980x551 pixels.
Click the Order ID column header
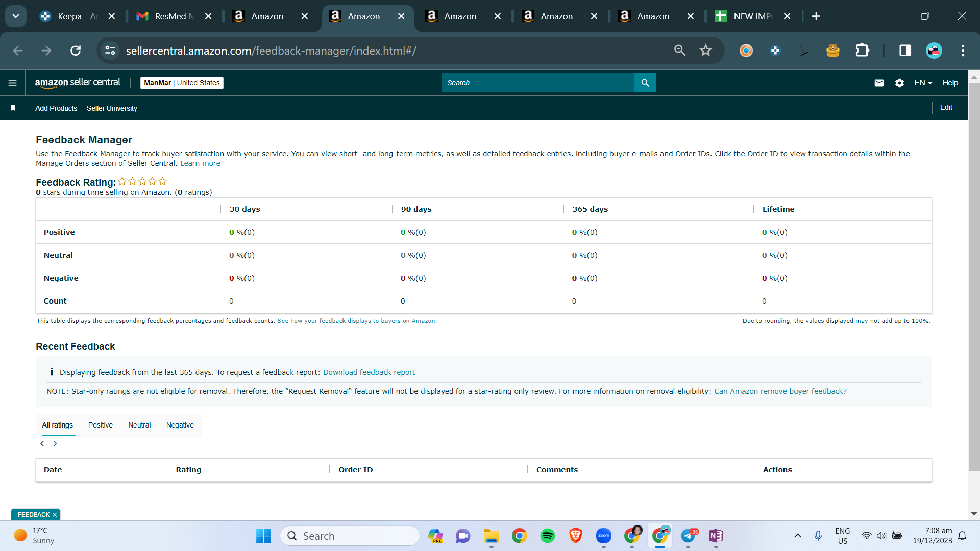coord(356,470)
